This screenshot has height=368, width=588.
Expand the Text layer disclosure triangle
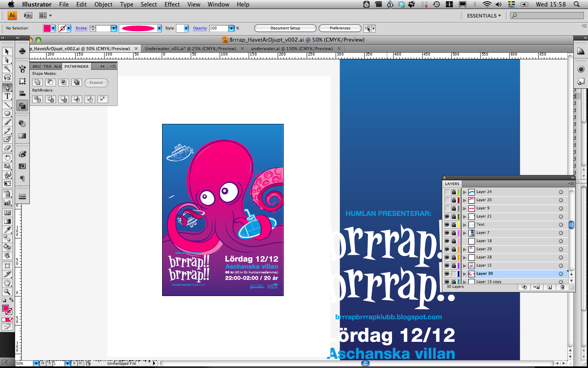coord(464,224)
